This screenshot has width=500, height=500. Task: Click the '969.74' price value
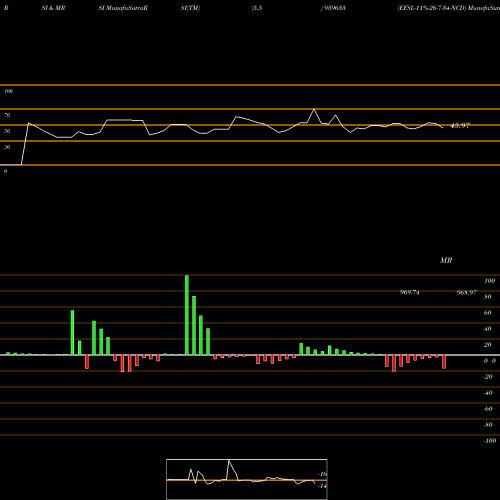(x=410, y=292)
